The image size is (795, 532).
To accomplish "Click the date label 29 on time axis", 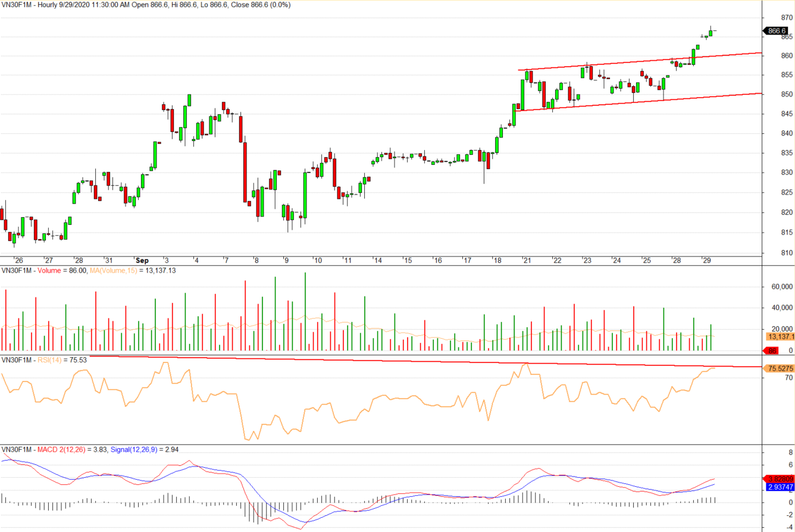I will [706, 261].
